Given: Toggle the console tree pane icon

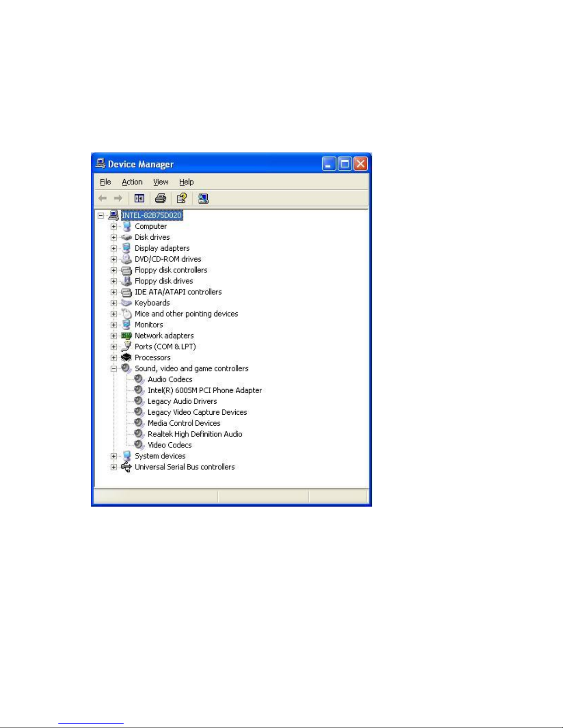Looking at the screenshot, I should tap(139, 198).
